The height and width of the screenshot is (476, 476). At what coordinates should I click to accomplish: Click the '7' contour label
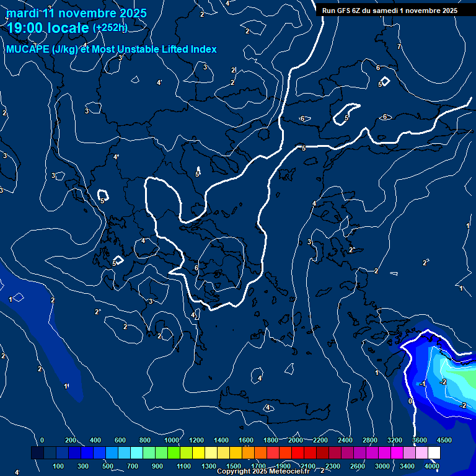(399, 46)
